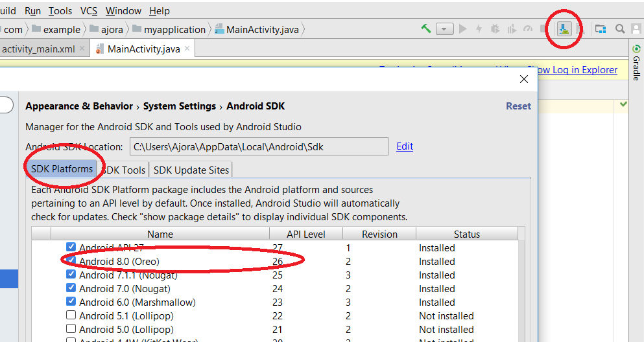
Task: Click the Run with Coverage icon
Action: [x=512, y=28]
